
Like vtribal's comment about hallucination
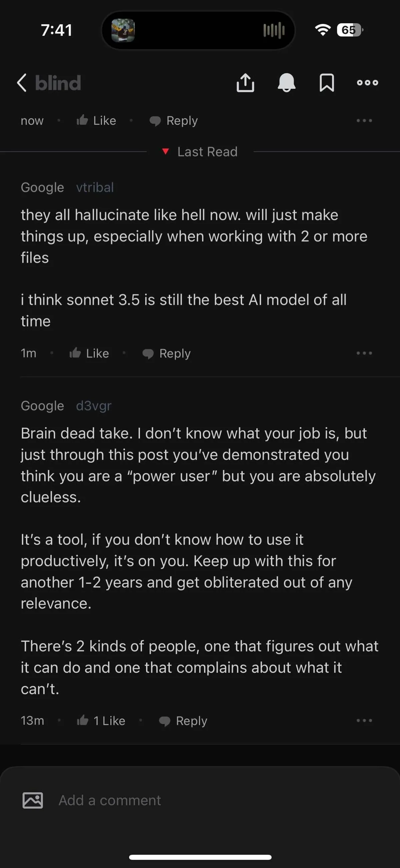[89, 353]
